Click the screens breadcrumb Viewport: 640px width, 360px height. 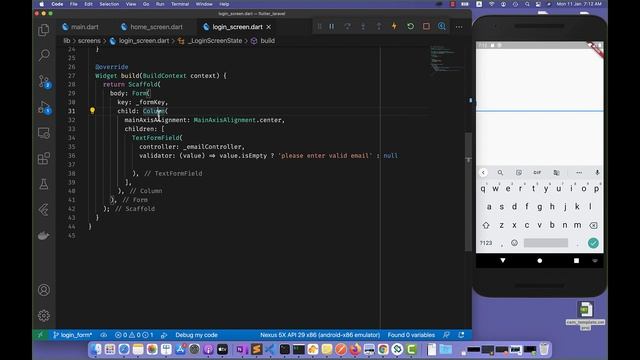coord(89,41)
